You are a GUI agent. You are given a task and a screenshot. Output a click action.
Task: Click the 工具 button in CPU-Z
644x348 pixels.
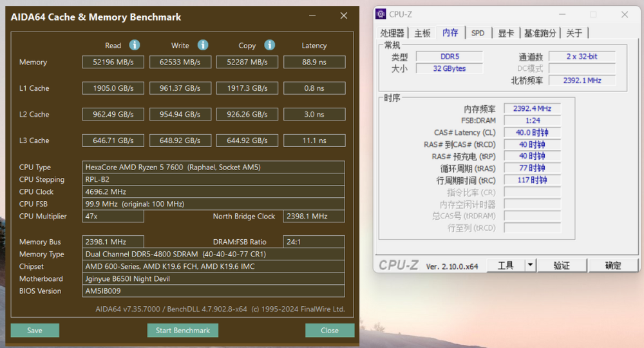point(506,266)
